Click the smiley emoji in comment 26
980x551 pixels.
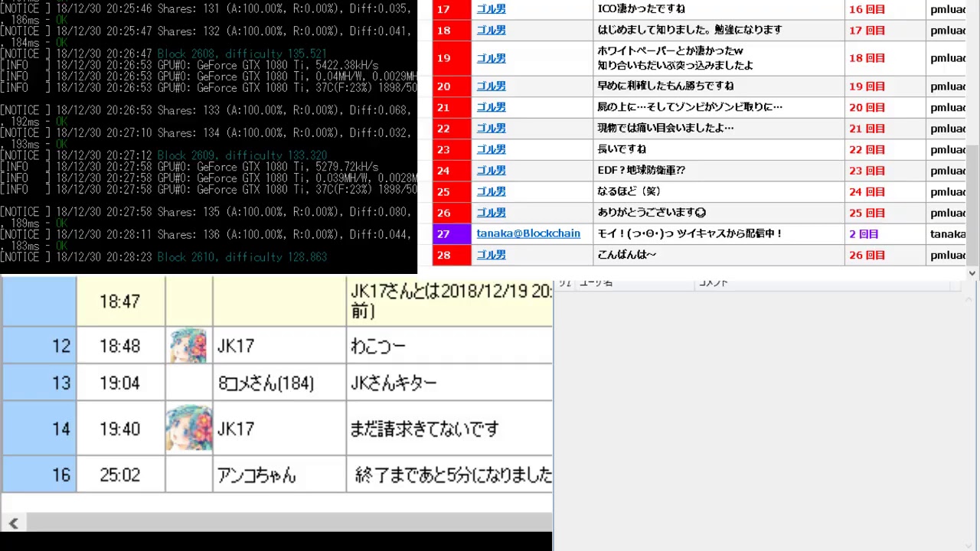(701, 213)
